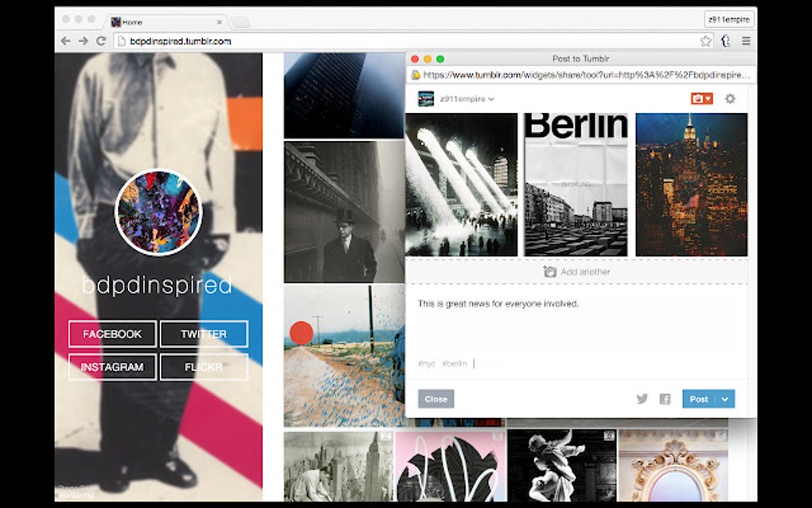The image size is (812, 508).
Task: Navigate back using the arrow icon
Action: (x=64, y=41)
